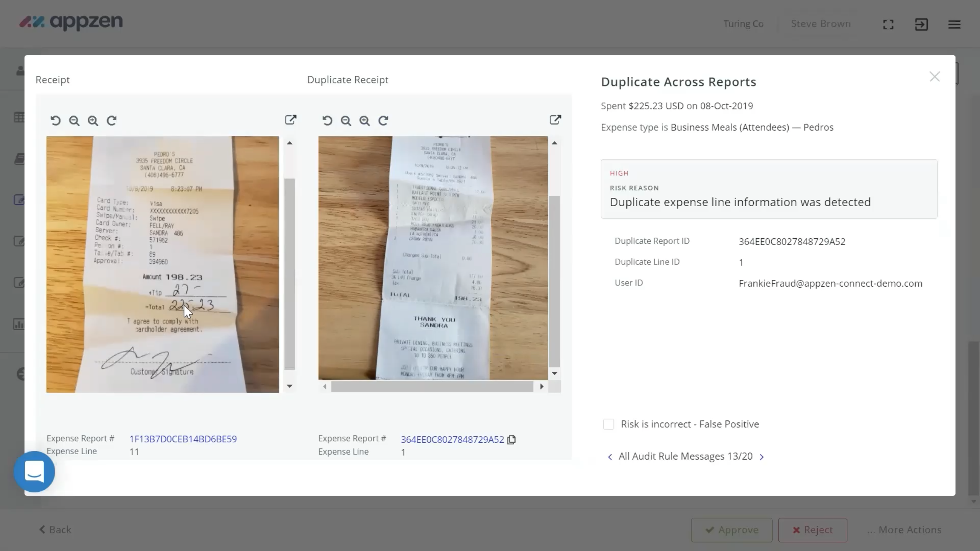980x551 pixels.
Task: Open expense report 1F13B7D0CEB14BD6BE59
Action: 183,439
